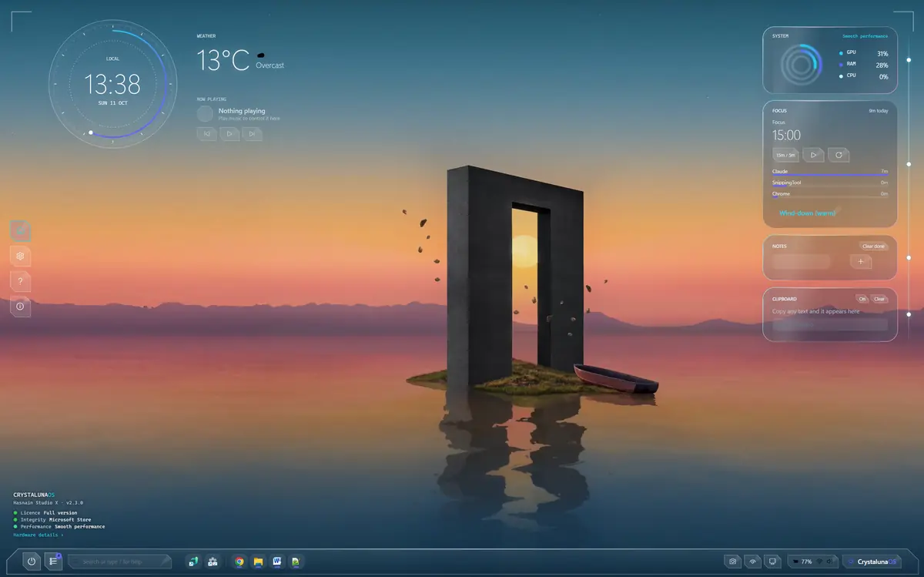
Task: Click the clipboard entry field
Action: [x=830, y=325]
